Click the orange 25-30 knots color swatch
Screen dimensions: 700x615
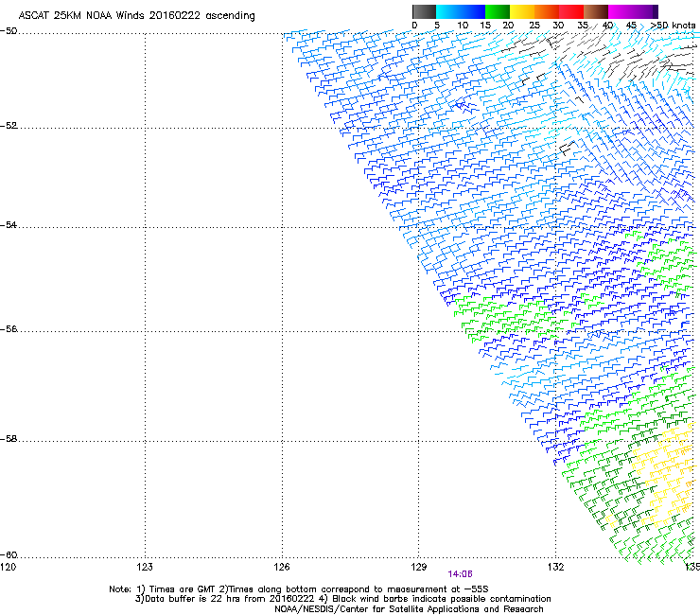pos(547,11)
